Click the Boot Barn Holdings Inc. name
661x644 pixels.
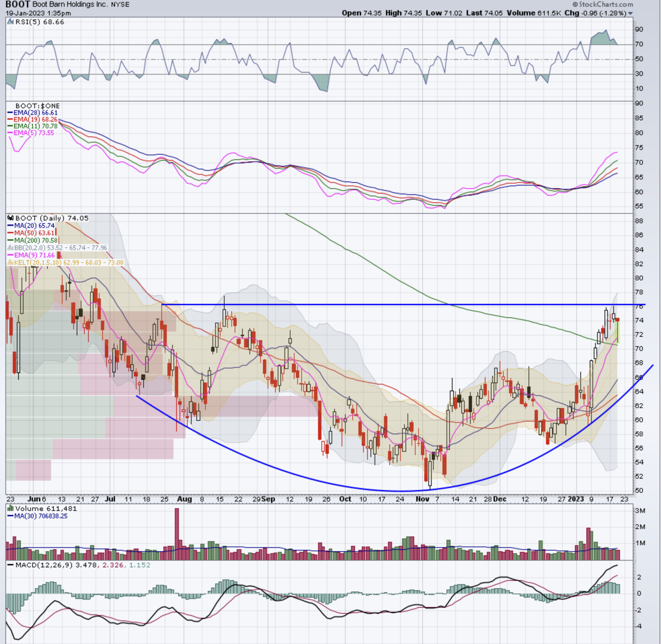pyautogui.click(x=70, y=5)
